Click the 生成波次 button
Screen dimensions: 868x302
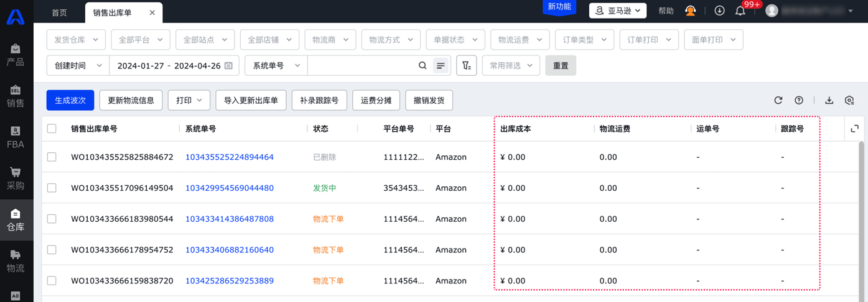[70, 100]
